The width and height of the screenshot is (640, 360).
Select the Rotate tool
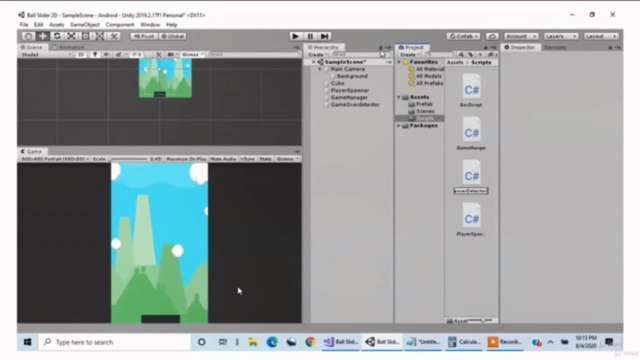pos(57,36)
